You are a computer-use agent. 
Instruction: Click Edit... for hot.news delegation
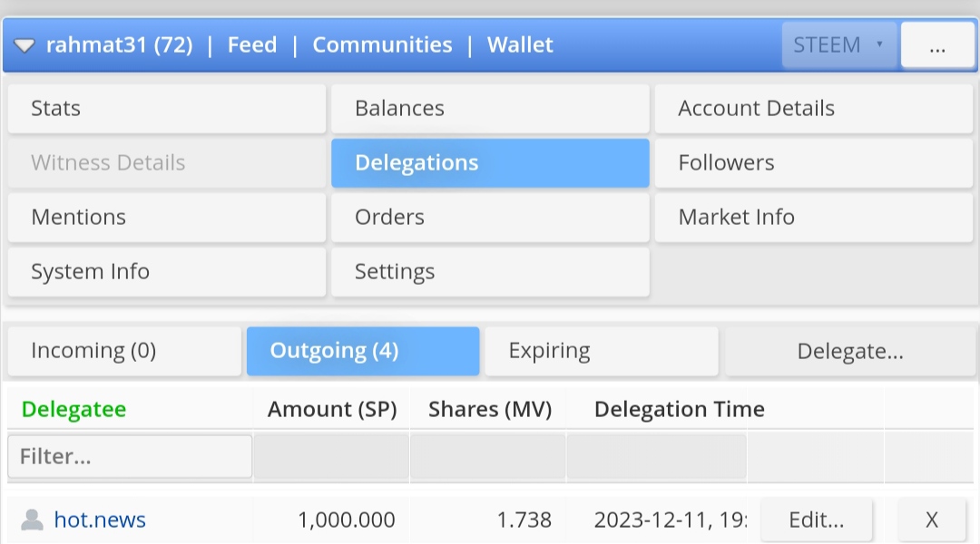click(x=816, y=520)
